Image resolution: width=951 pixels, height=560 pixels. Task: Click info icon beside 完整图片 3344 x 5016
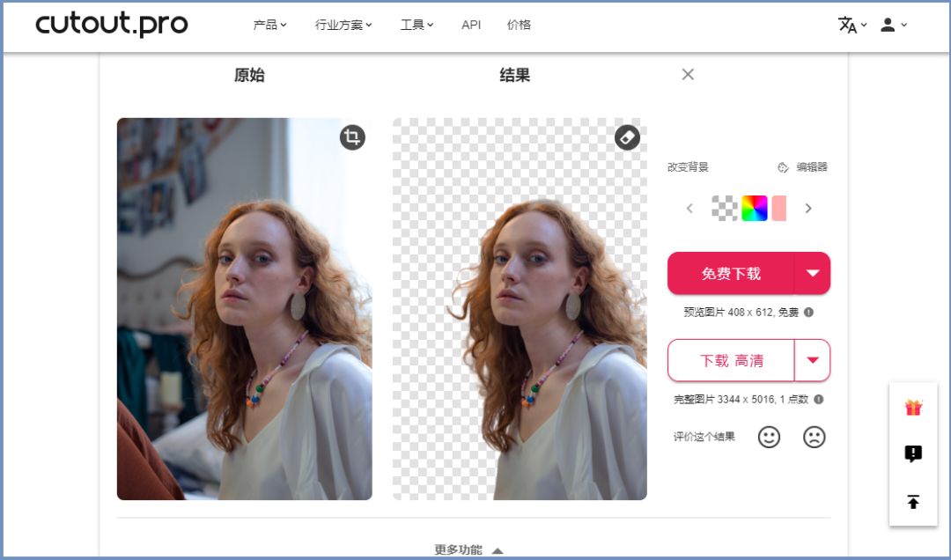point(819,399)
